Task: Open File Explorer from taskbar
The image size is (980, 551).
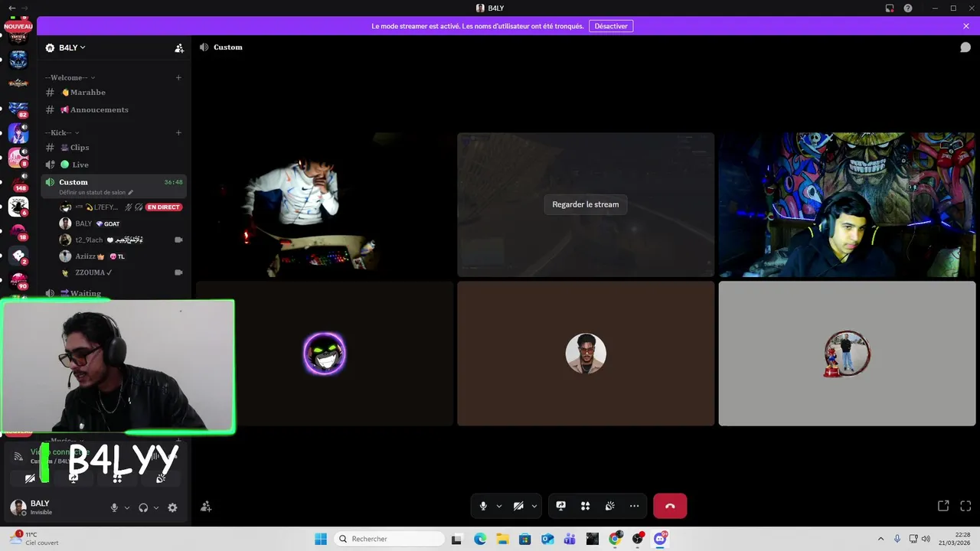Action: [502, 539]
